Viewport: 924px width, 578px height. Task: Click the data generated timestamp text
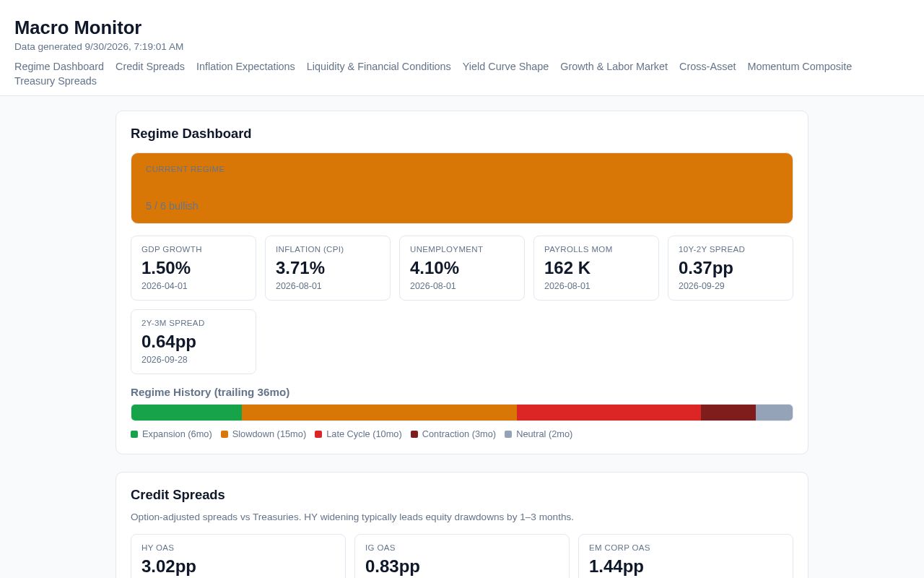[99, 47]
